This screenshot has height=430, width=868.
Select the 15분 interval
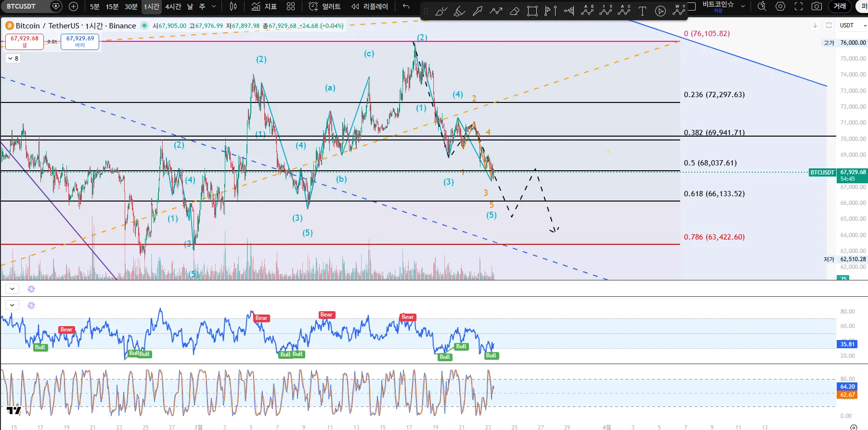click(x=112, y=6)
